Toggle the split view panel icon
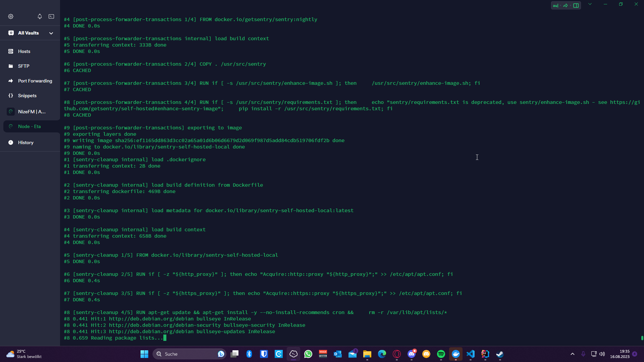Viewport: 644px width, 362px height. click(x=576, y=5)
